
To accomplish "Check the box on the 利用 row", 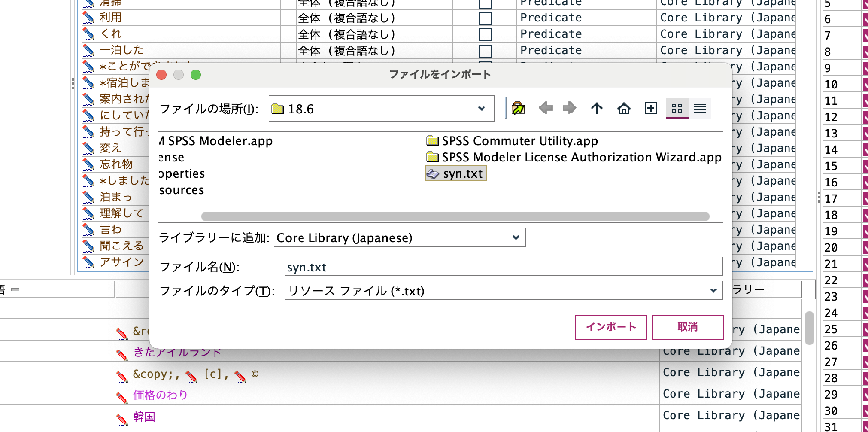I will [x=485, y=17].
